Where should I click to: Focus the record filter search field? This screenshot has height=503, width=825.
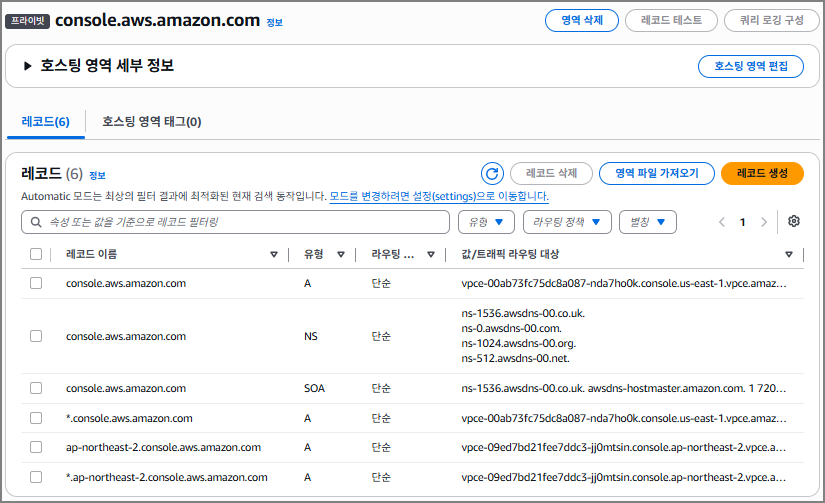pyautogui.click(x=235, y=222)
